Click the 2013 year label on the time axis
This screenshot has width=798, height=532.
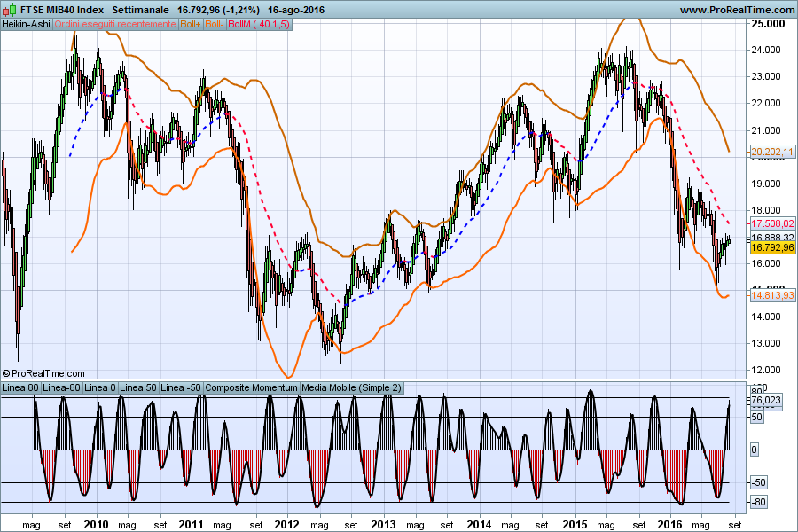coord(383,524)
